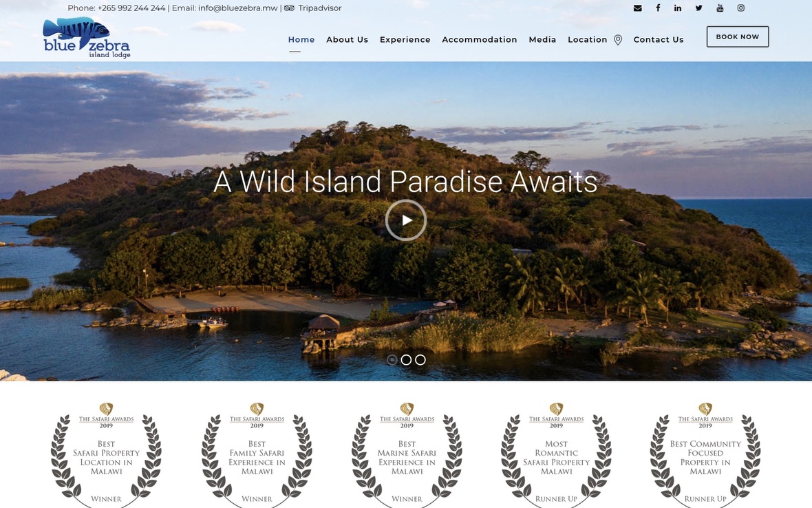
Task: Click Best Safari Property Location award badge
Action: [x=106, y=454]
